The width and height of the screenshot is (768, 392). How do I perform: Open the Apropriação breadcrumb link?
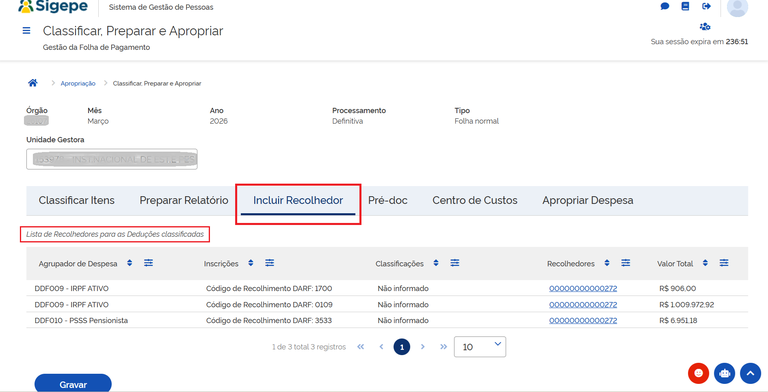coord(78,83)
